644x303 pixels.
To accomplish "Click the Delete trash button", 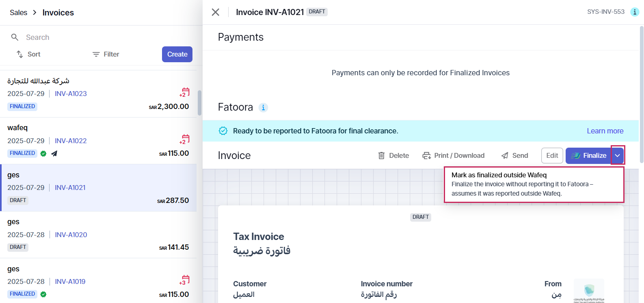I will [x=393, y=155].
